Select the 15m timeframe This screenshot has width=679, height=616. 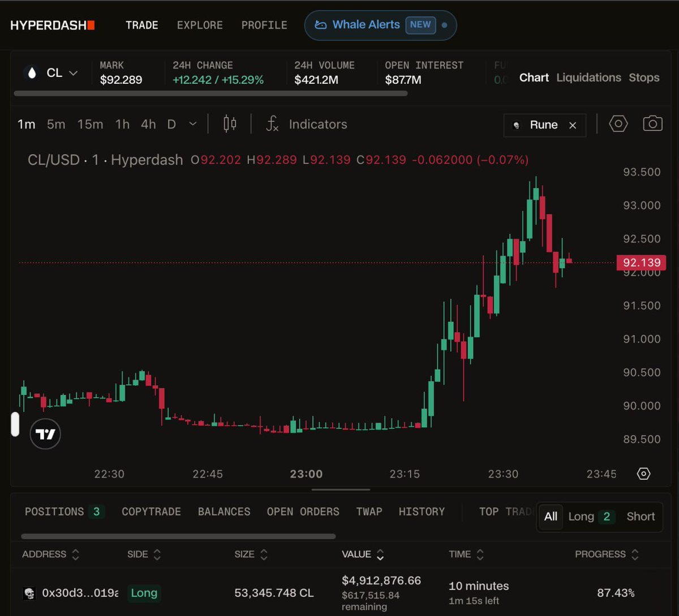point(91,124)
